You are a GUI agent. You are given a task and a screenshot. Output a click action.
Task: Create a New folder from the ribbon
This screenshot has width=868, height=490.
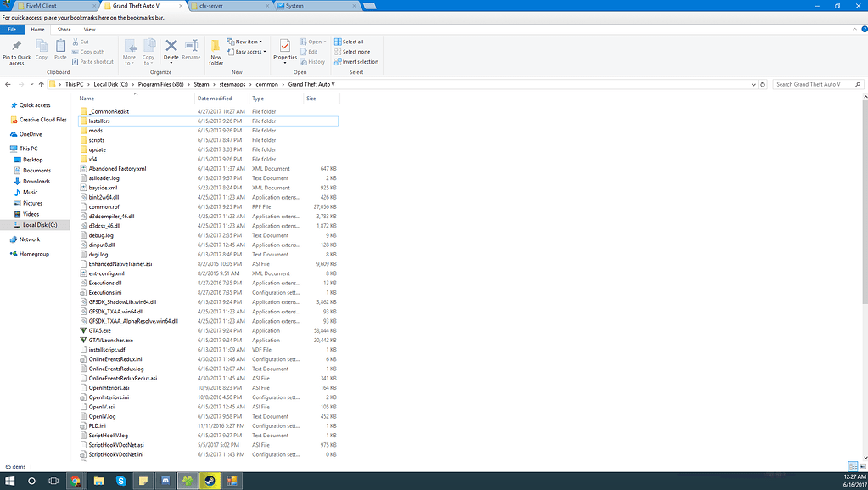(216, 49)
